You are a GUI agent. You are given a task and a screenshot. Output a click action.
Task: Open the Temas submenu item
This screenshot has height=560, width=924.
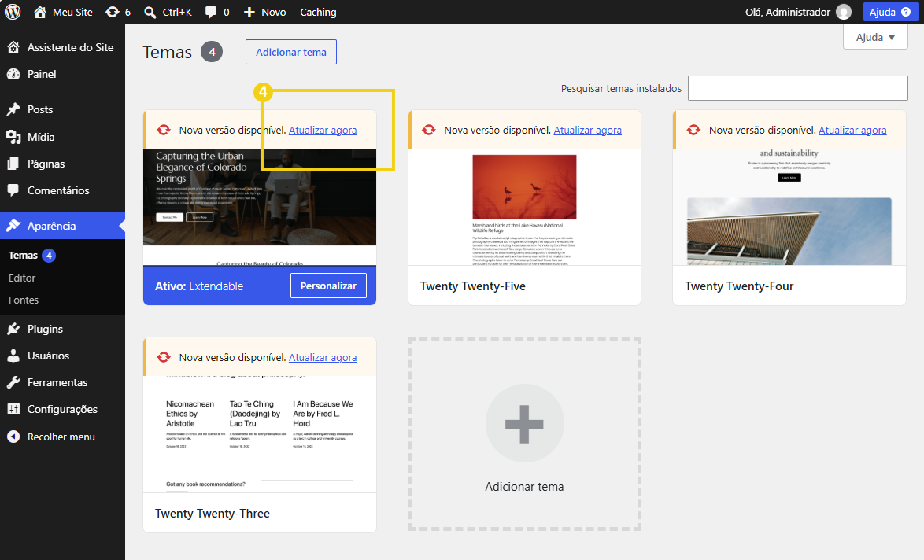[x=23, y=255]
